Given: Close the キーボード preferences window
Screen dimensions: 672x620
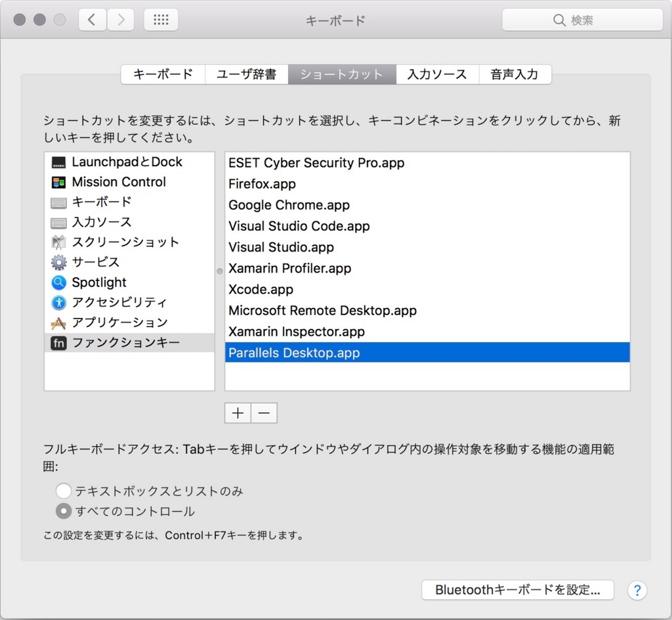Looking at the screenshot, I should (20, 20).
